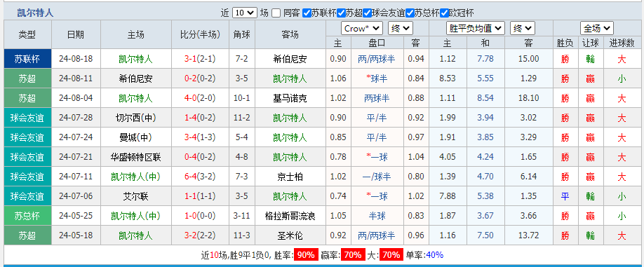This screenshot has width=644, height=267.
Task: Open the 胜平负均值 dropdown
Action: [x=475, y=29]
